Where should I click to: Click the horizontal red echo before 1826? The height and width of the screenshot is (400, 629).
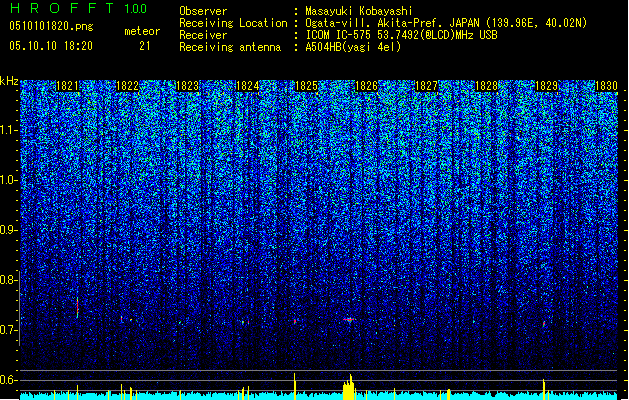click(349, 320)
